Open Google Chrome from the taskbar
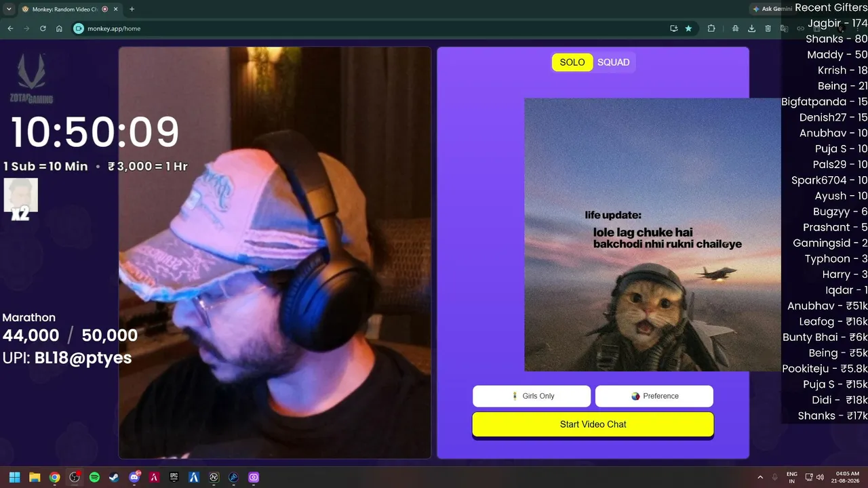This screenshot has width=868, height=488. pyautogui.click(x=54, y=477)
